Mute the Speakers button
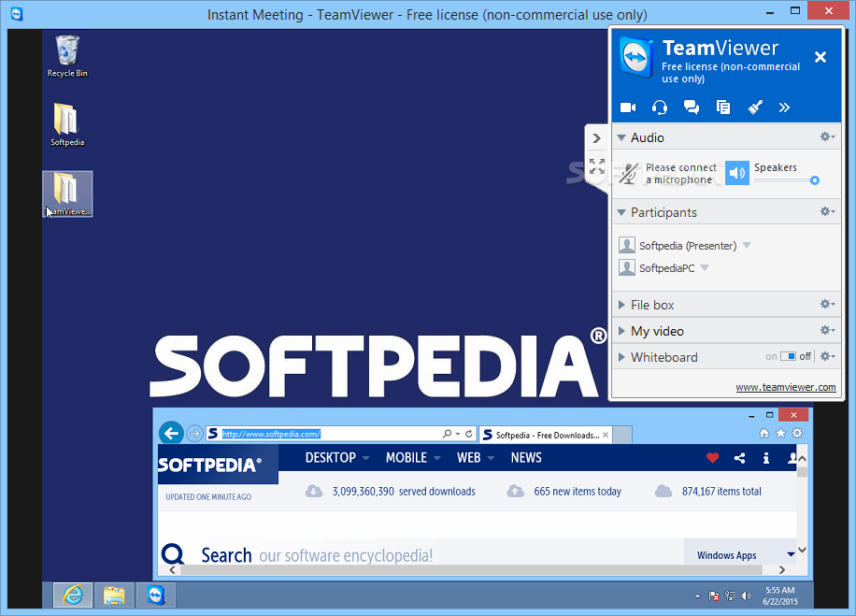This screenshot has height=616, width=856. [737, 173]
